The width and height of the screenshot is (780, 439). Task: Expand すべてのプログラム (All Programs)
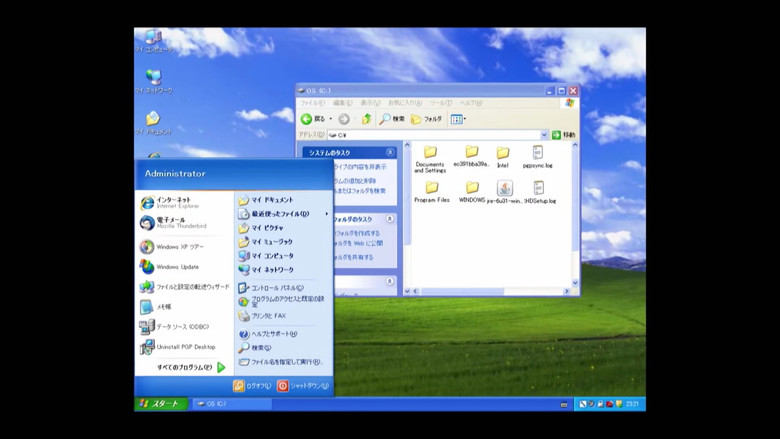click(190, 367)
